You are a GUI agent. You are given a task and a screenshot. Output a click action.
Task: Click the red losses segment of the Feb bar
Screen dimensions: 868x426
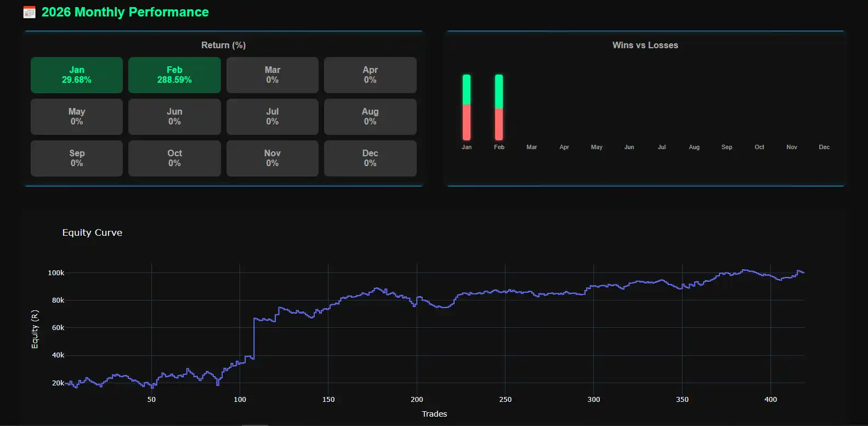pyautogui.click(x=499, y=124)
